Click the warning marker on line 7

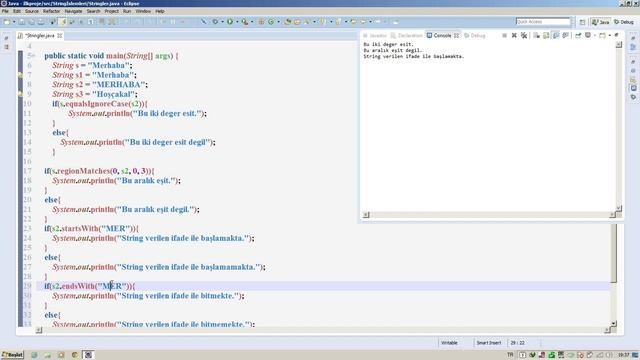[20, 75]
